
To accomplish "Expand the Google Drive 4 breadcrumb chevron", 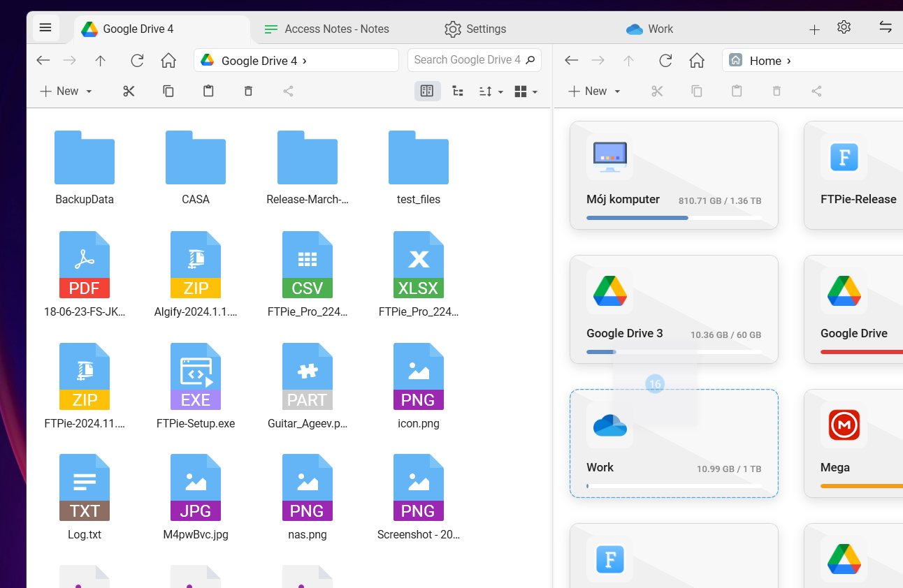I will point(305,61).
